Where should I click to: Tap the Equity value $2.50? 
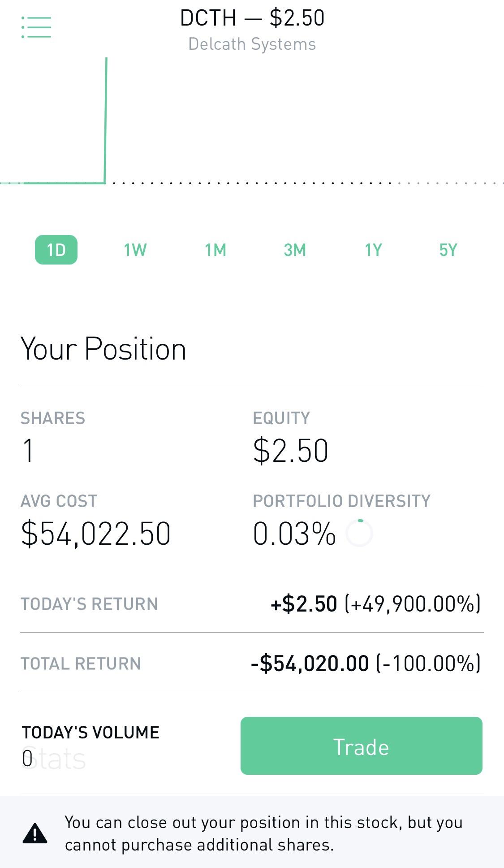tap(291, 451)
